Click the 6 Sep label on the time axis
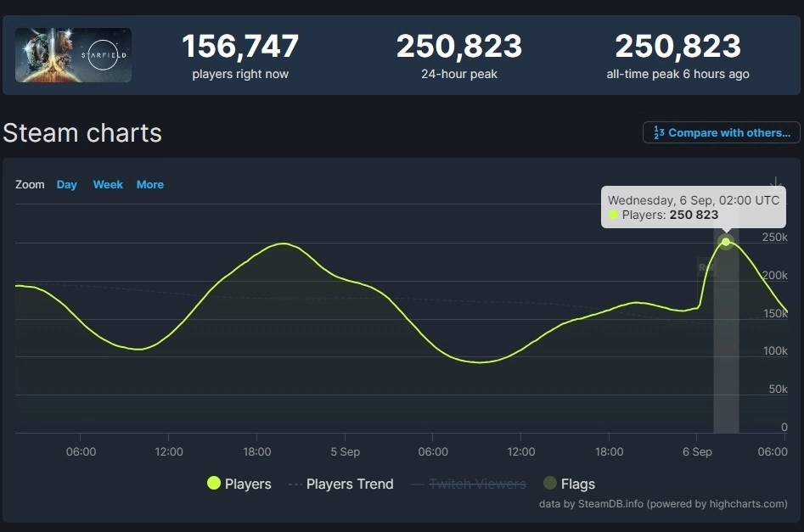This screenshot has height=532, width=804. pyautogui.click(x=697, y=451)
